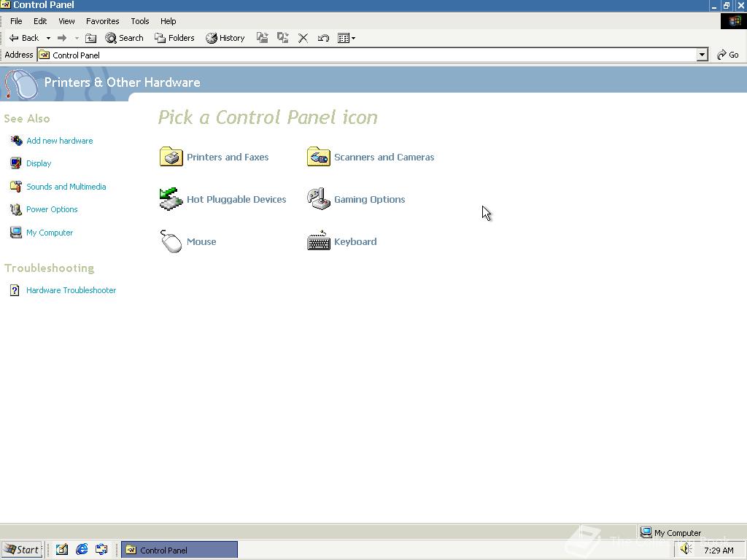This screenshot has width=747, height=560.
Task: Show the Folders pane
Action: click(174, 38)
